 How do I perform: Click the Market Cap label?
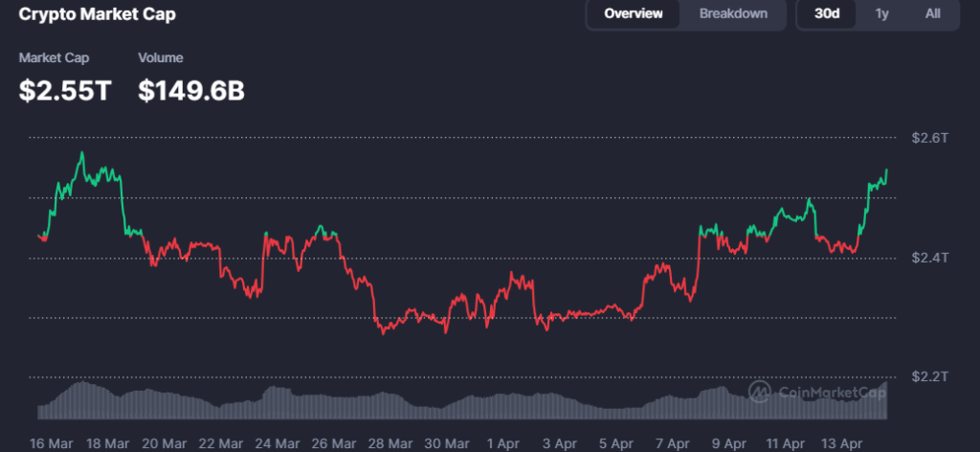point(53,58)
